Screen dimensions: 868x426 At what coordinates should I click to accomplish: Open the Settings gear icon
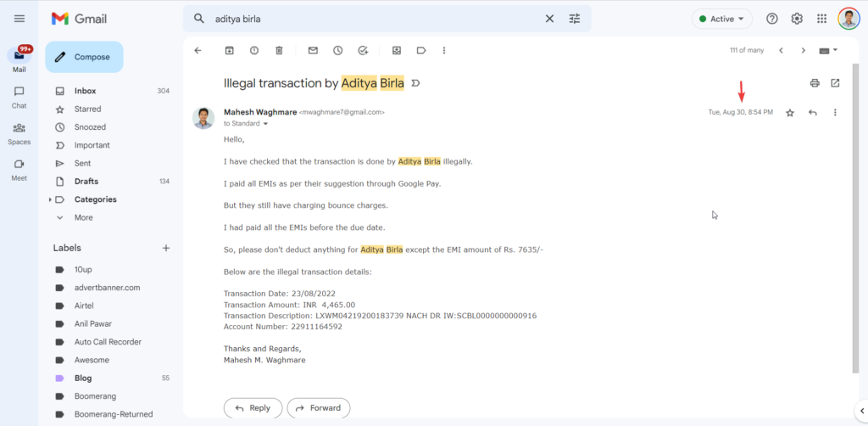(797, 19)
